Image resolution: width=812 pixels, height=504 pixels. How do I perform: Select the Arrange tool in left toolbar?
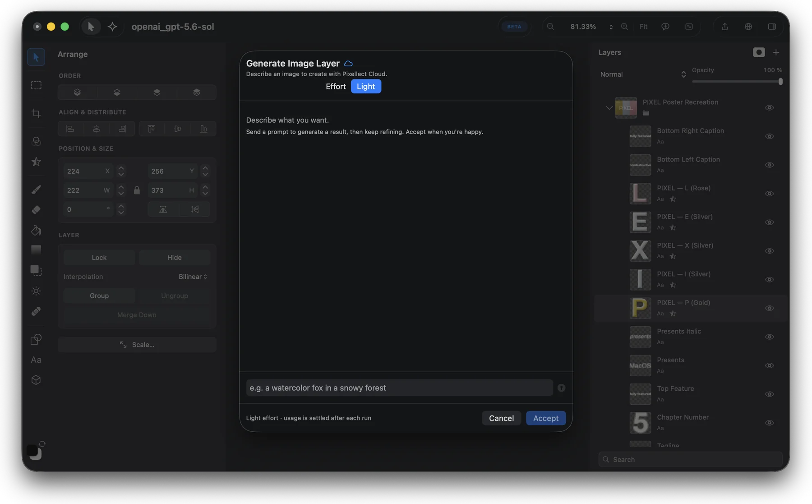tap(36, 57)
